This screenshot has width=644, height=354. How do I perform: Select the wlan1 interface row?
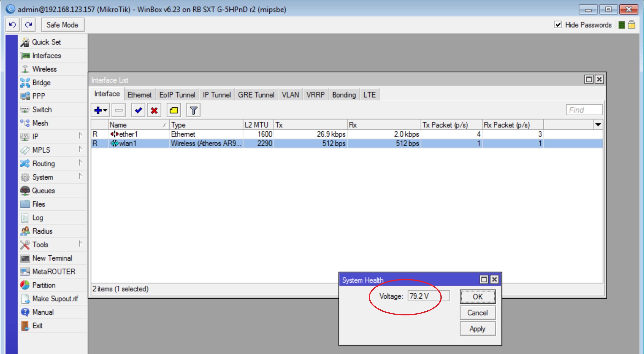[347, 144]
